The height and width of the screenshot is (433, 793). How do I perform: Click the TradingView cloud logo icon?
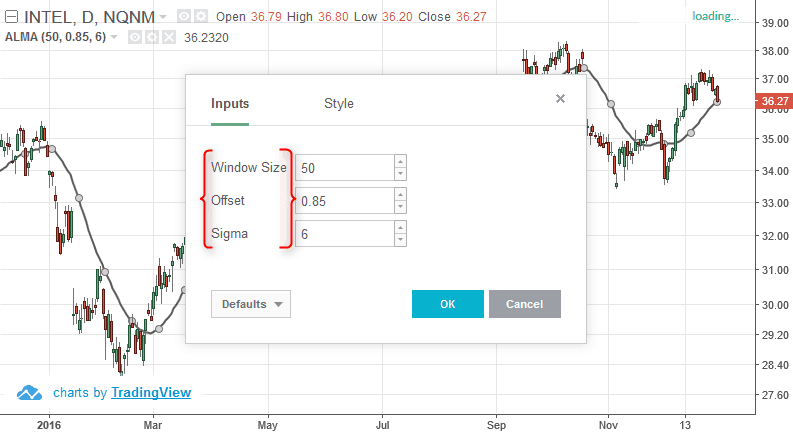tap(29, 393)
